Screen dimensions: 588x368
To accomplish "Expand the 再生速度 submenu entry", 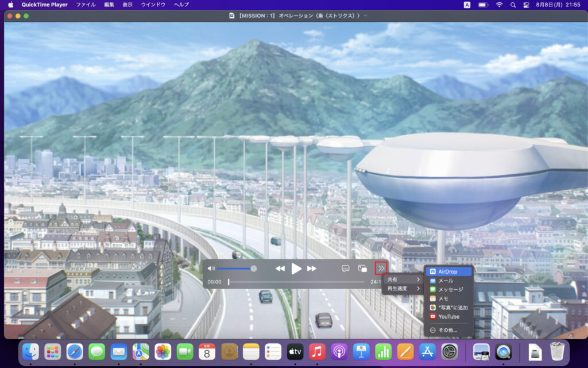I will pos(403,289).
